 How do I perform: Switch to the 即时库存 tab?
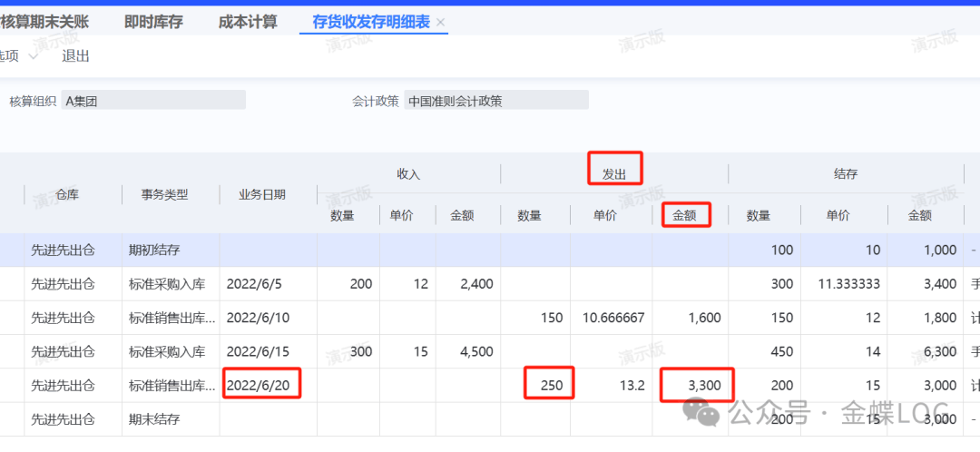pos(152,22)
